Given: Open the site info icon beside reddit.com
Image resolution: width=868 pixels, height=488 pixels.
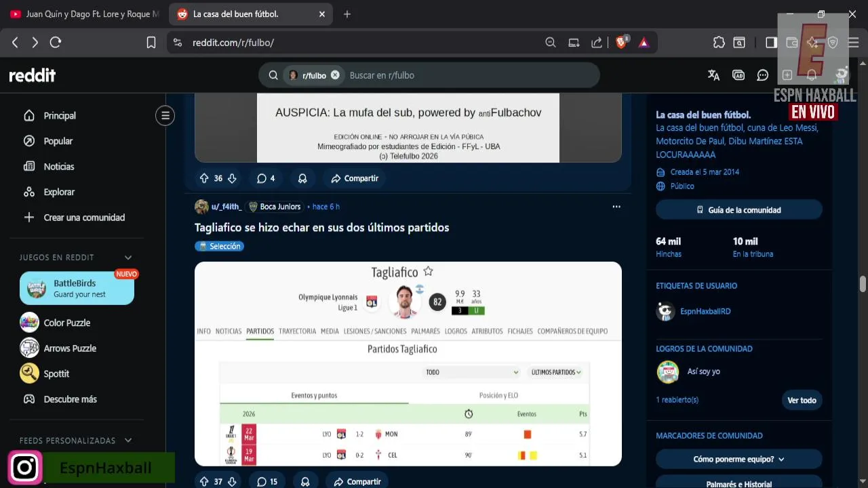Looking at the screenshot, I should coord(178,42).
